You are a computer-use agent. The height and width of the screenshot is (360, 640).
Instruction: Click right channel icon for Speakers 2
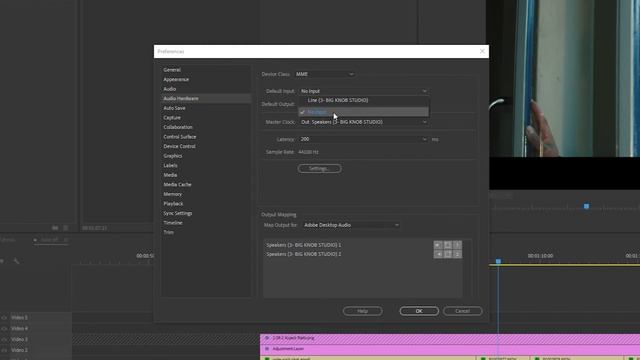pos(457,254)
